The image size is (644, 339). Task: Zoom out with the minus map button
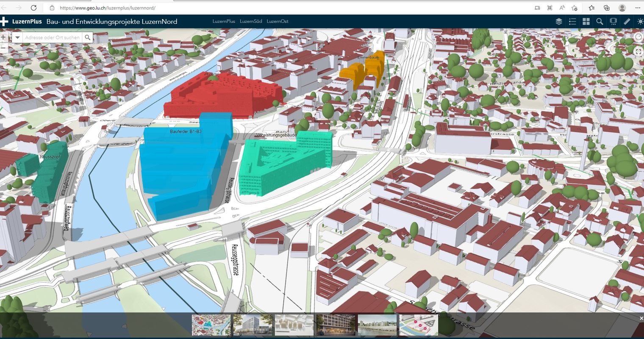click(3, 48)
